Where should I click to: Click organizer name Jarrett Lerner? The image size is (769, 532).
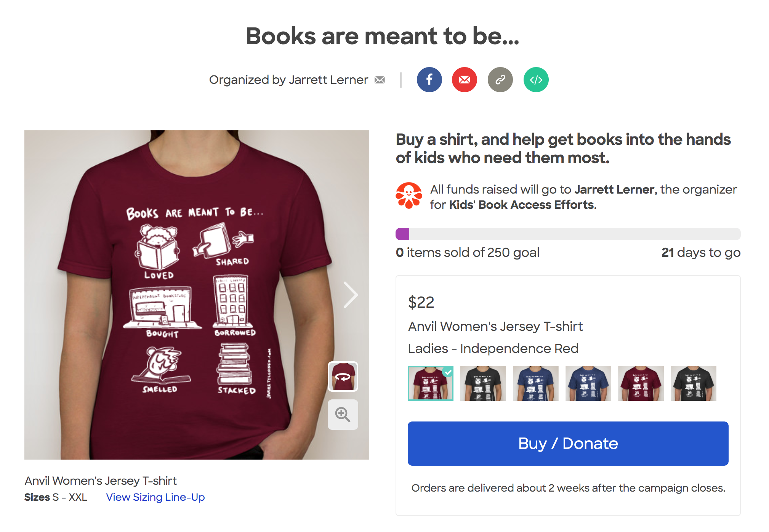point(328,80)
